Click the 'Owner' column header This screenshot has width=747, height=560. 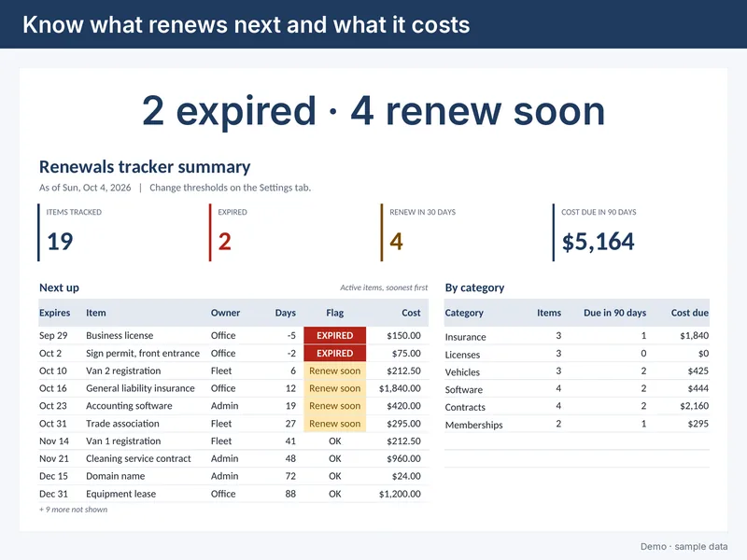[x=225, y=313]
